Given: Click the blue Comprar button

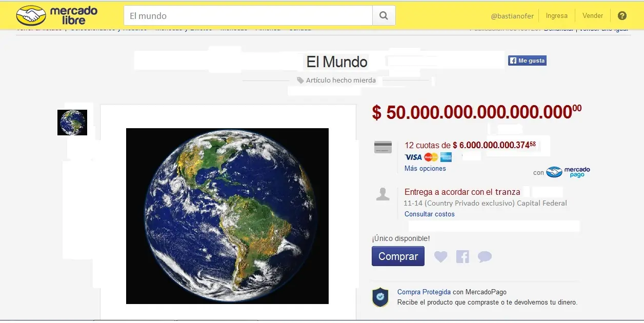Looking at the screenshot, I should click(398, 256).
